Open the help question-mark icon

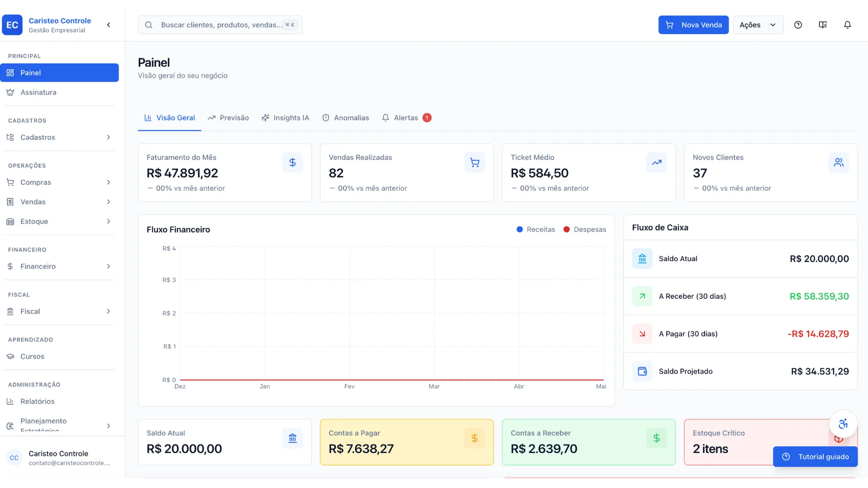click(798, 25)
